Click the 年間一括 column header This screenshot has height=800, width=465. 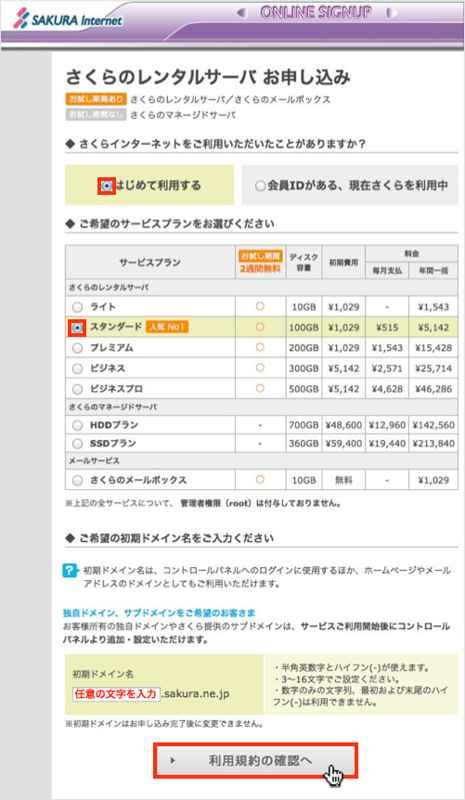[x=433, y=271]
